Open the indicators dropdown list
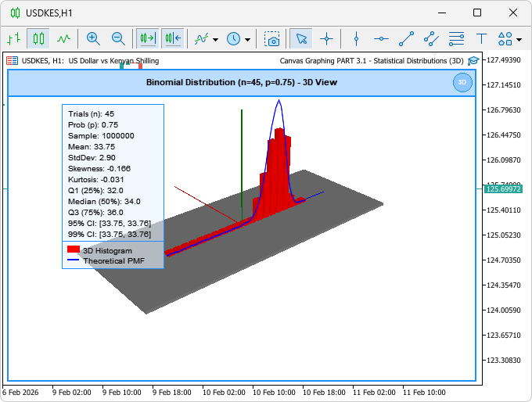This screenshot has height=402, width=532. click(215, 39)
